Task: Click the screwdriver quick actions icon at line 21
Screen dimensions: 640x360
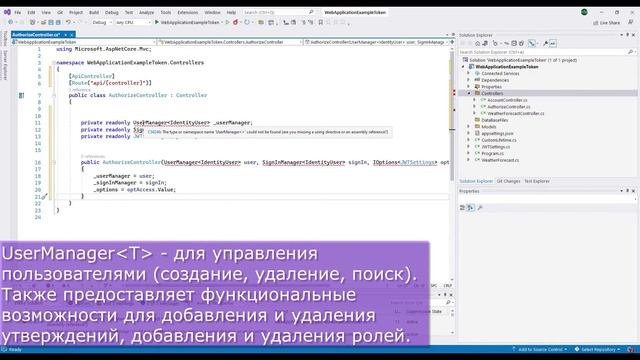Action: point(44,197)
